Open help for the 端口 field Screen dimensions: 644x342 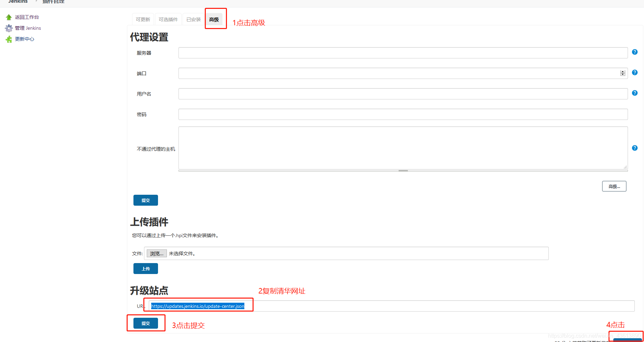[635, 72]
